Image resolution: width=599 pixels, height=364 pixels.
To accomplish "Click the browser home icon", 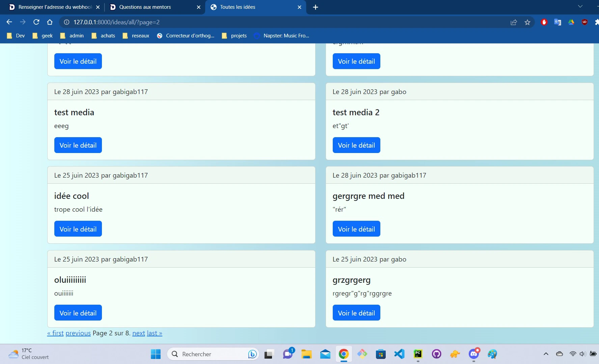I will (x=50, y=22).
